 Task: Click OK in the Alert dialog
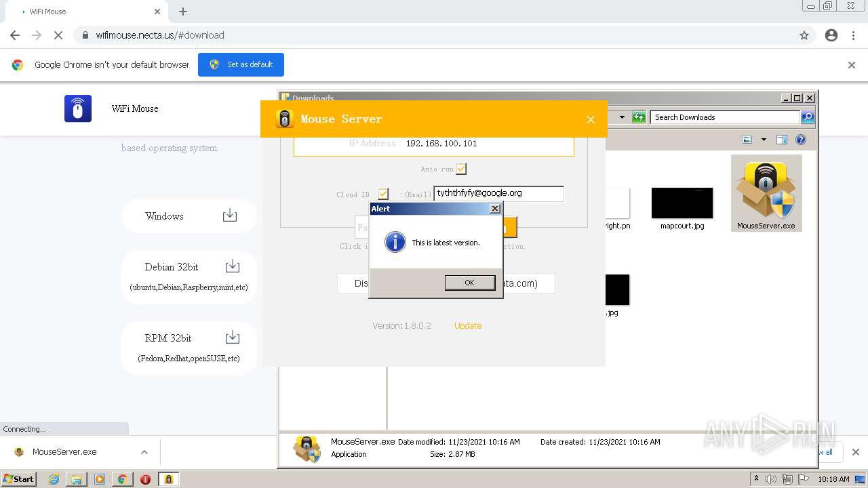point(469,283)
